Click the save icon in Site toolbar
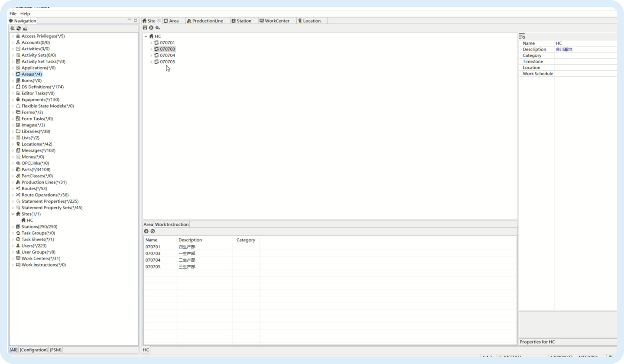The image size is (624, 364). coord(145,28)
